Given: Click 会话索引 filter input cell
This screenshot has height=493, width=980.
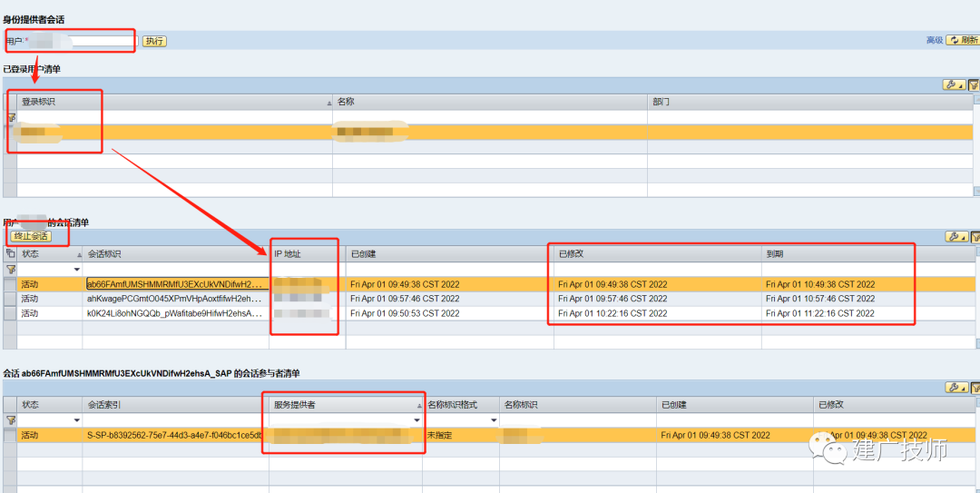Looking at the screenshot, I should (x=176, y=420).
